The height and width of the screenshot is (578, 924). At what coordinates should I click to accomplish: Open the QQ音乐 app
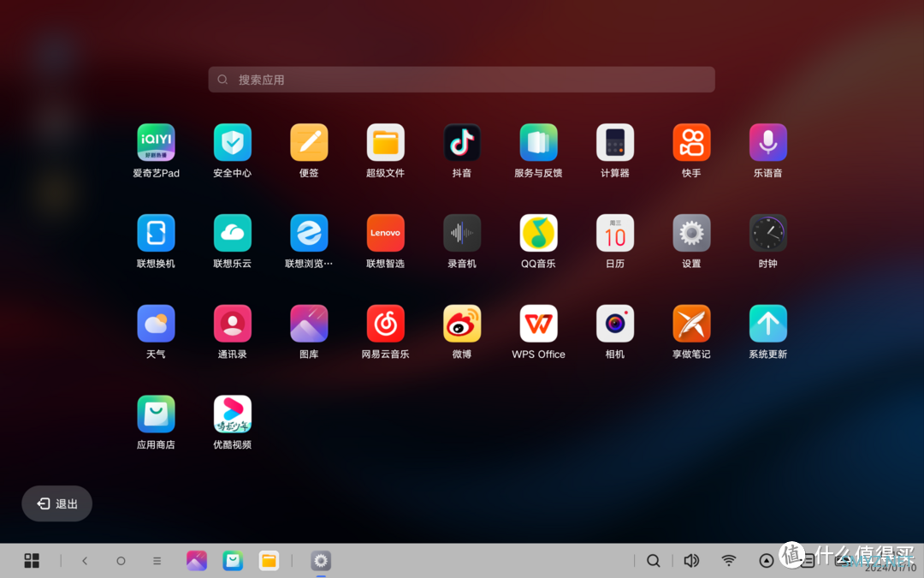(539, 233)
